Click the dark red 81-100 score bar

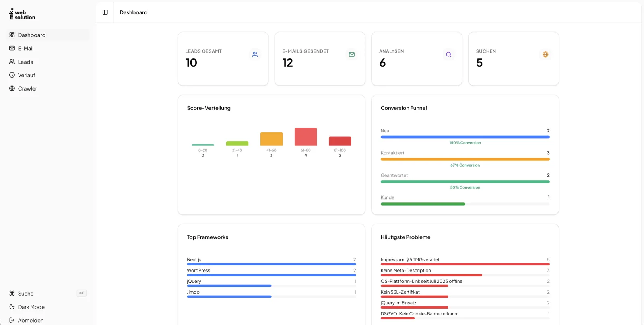[340, 141]
